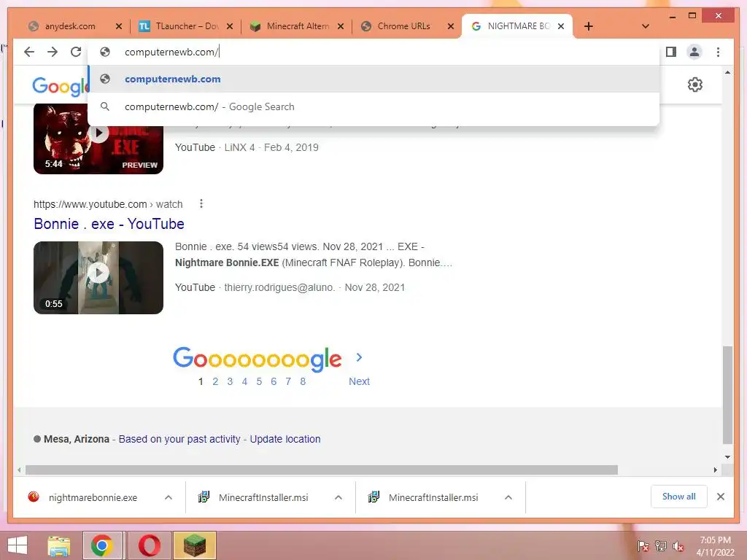Expand options for second MinecraftInstaller.msi
The width and height of the screenshot is (747, 560).
[508, 497]
